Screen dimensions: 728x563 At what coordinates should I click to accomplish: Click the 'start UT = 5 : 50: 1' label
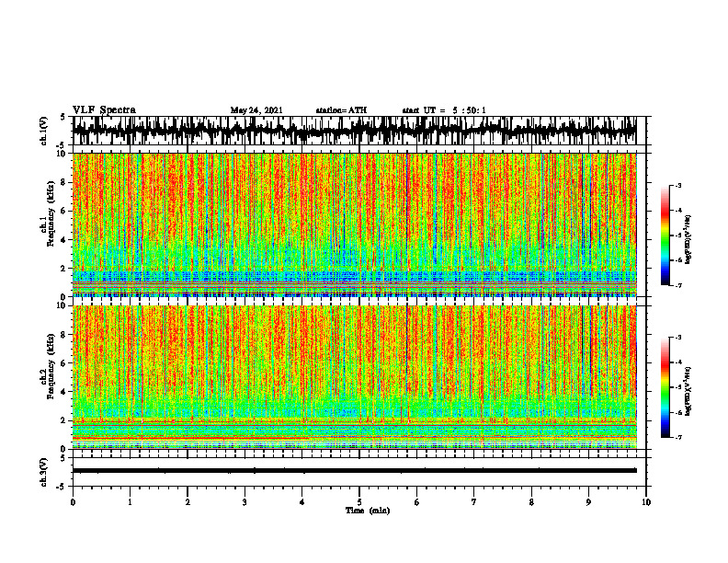point(444,110)
